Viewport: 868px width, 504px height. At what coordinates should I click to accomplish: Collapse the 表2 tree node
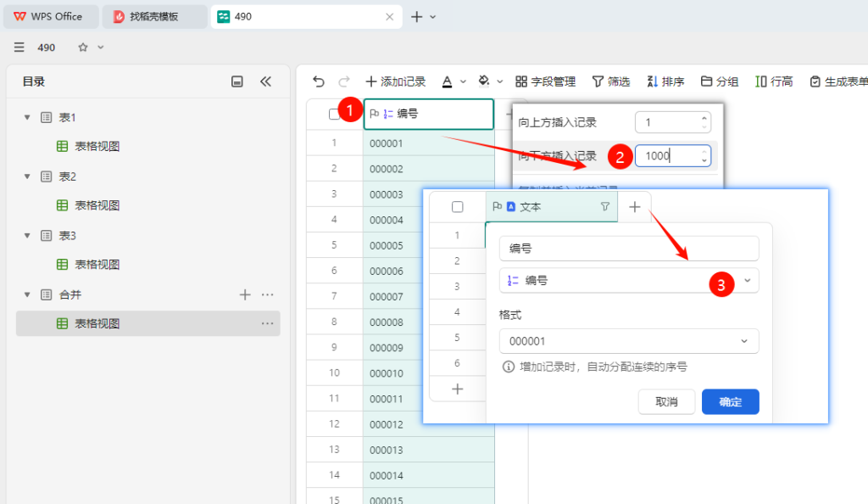pos(27,176)
